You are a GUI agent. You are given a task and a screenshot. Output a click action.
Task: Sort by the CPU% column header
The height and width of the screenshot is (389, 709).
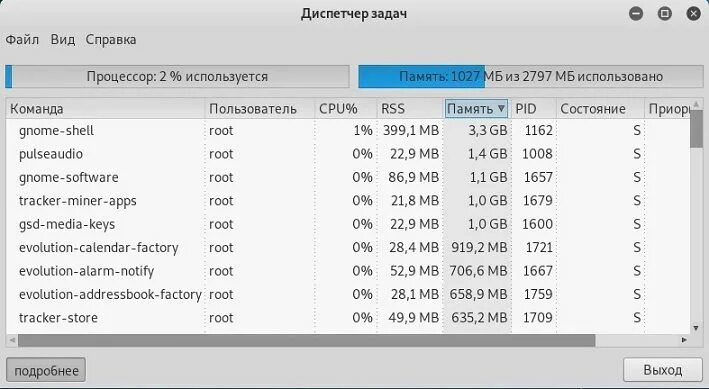(346, 109)
